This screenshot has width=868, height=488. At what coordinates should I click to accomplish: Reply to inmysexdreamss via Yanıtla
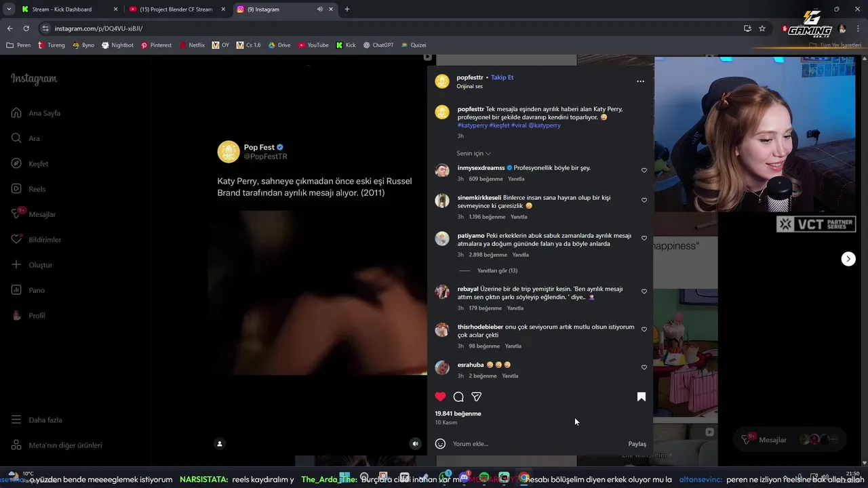tap(517, 179)
